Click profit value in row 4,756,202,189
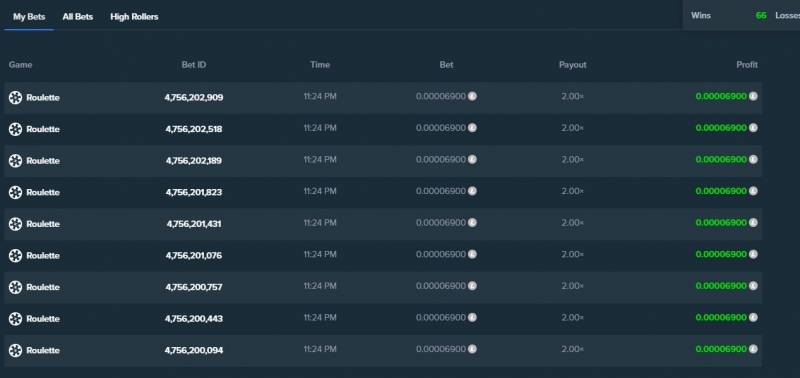800x378 pixels. 721,159
